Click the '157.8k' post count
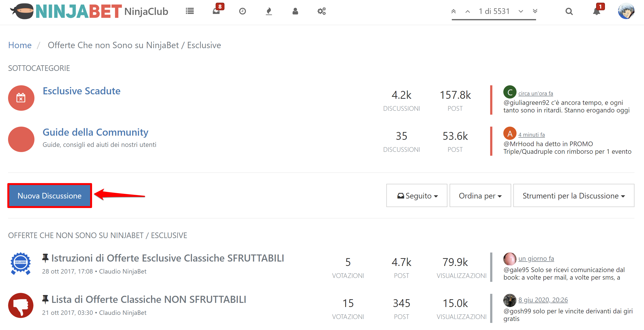The height and width of the screenshot is (330, 644). (x=455, y=95)
